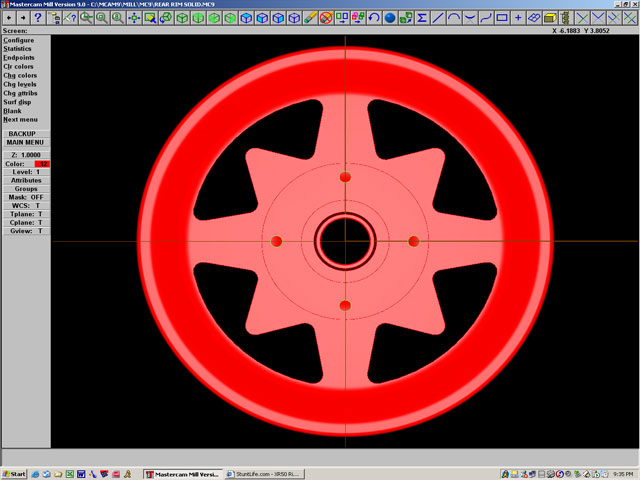Screen dimensions: 640x480
Task: Open the Gview: T setting
Action: click(x=26, y=231)
